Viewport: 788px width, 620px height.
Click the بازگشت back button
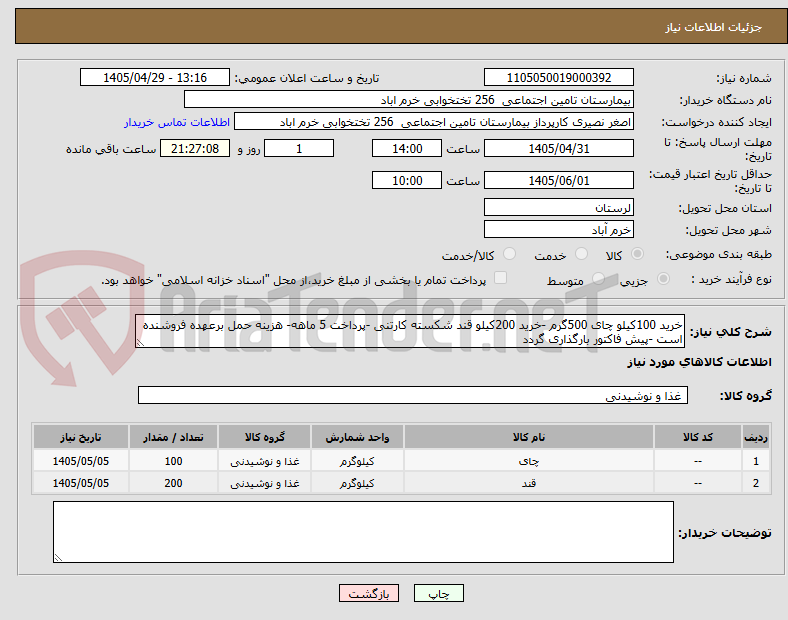pos(369,593)
